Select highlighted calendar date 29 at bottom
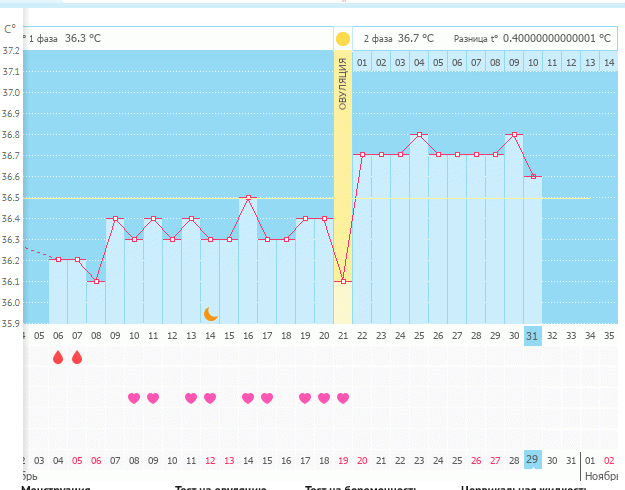The width and height of the screenshot is (625, 490). pyautogui.click(x=533, y=459)
